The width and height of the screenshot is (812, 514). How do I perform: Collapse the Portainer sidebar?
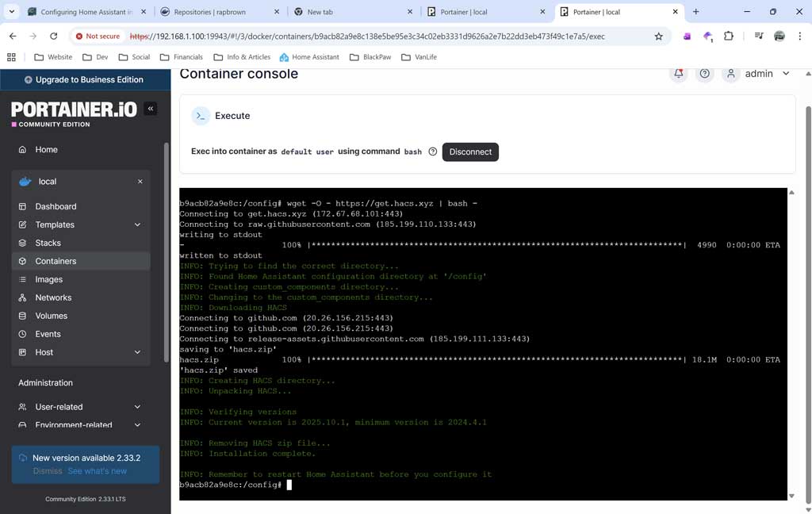(150, 109)
